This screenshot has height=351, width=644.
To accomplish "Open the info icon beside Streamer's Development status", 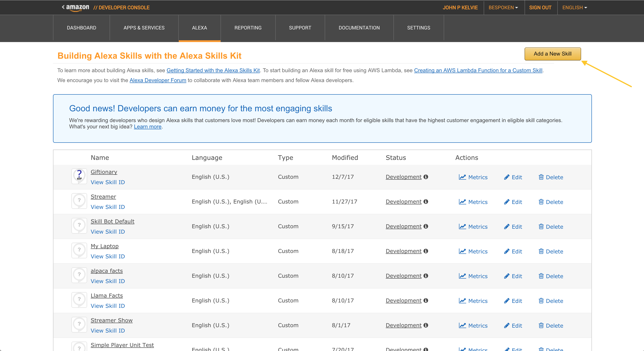I will (x=426, y=201).
